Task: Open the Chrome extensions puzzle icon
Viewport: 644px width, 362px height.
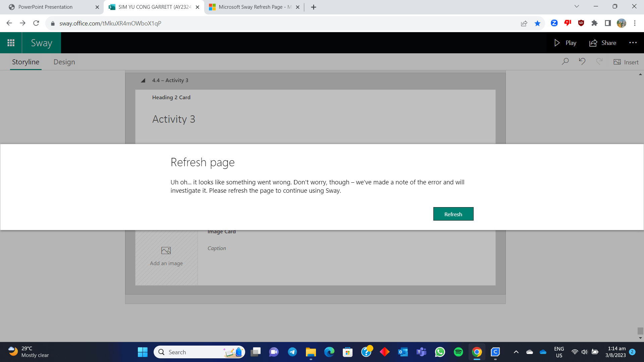Action: coord(594,23)
